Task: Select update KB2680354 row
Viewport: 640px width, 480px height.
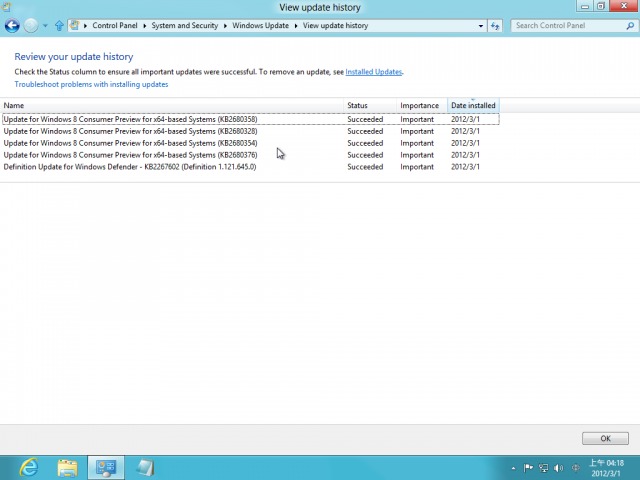Action: [x=251, y=143]
